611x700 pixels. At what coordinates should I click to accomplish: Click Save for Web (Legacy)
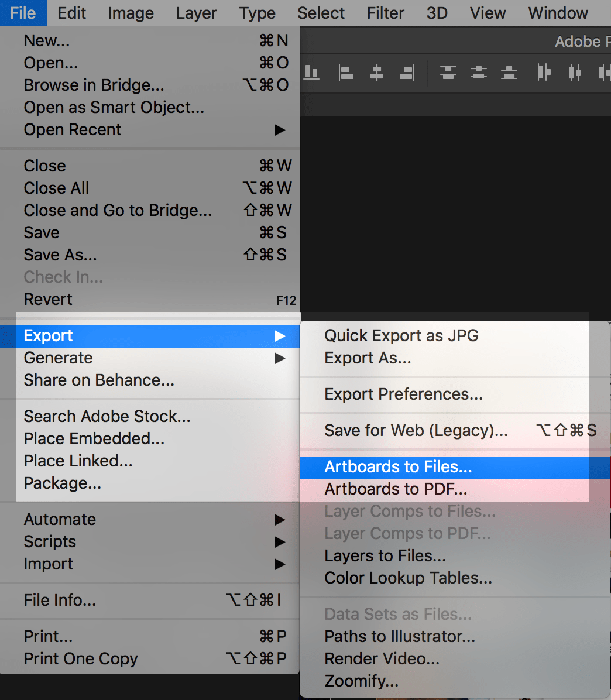point(416,430)
